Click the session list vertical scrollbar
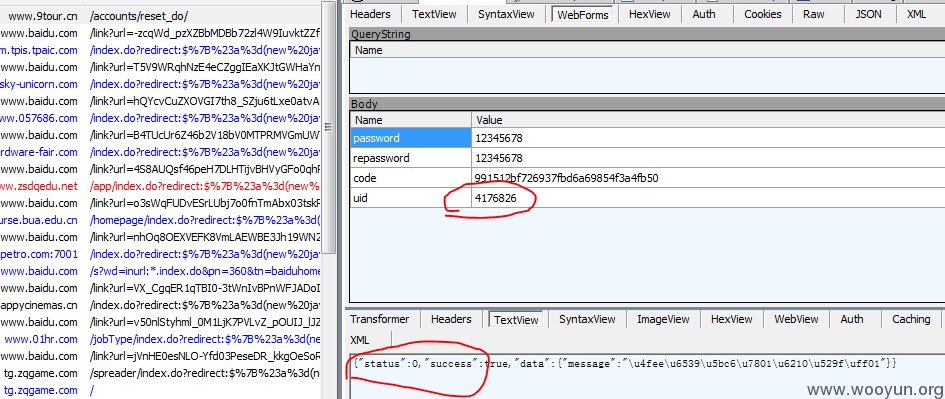The height and width of the screenshot is (399, 945). 328,127
